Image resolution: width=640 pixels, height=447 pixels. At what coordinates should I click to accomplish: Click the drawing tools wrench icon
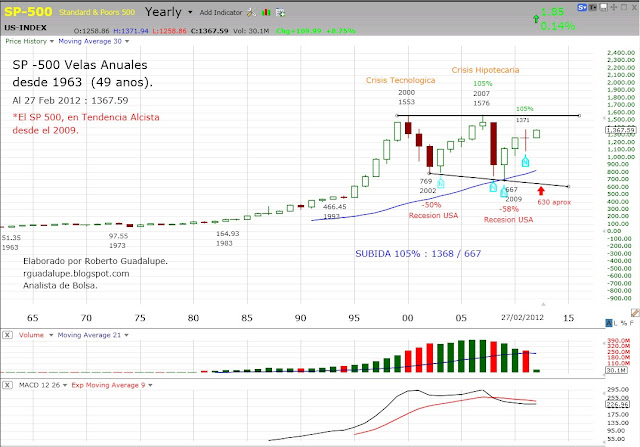pos(251,13)
